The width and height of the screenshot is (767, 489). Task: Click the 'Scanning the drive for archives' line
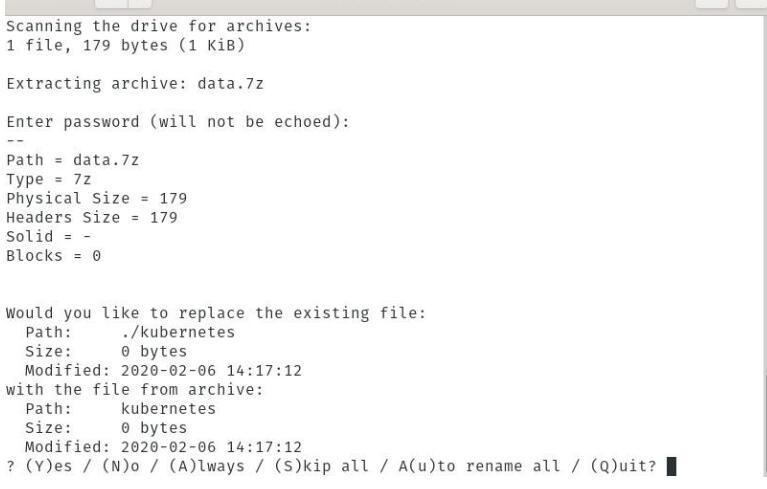[158, 26]
